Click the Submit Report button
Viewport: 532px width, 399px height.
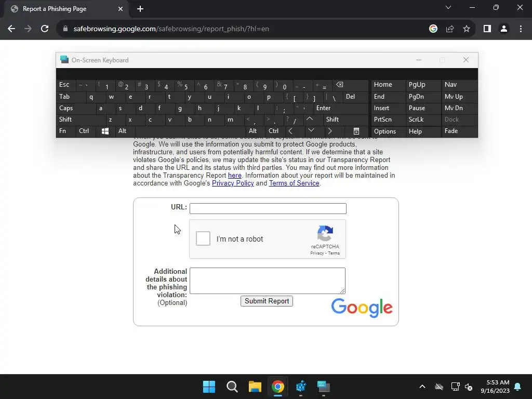[x=267, y=301]
